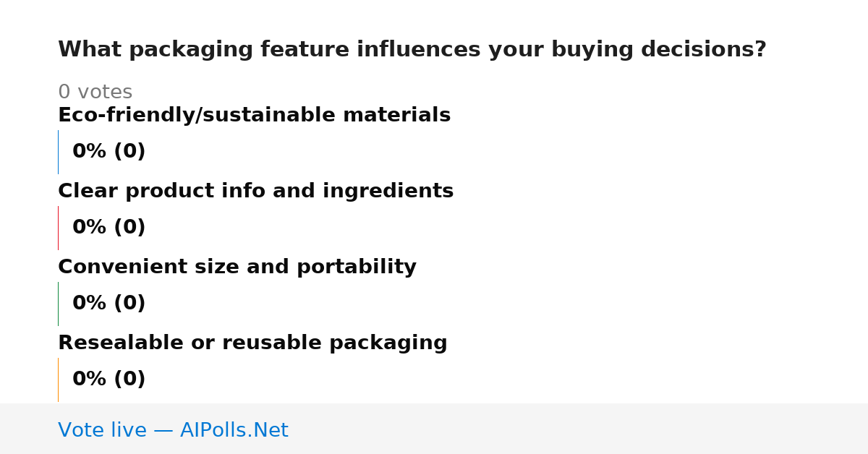This screenshot has height=454, width=868.
Task: Click the orange Resealable packaging result bar
Action: 58,380
